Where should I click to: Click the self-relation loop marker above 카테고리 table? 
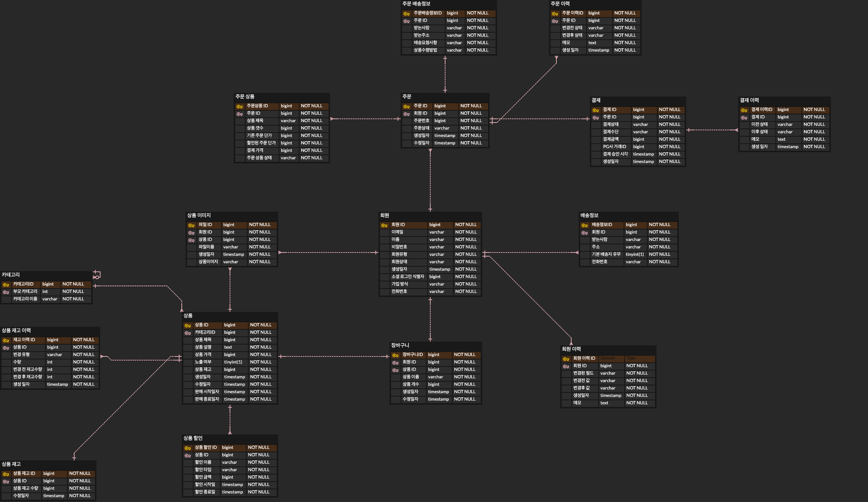97,275
